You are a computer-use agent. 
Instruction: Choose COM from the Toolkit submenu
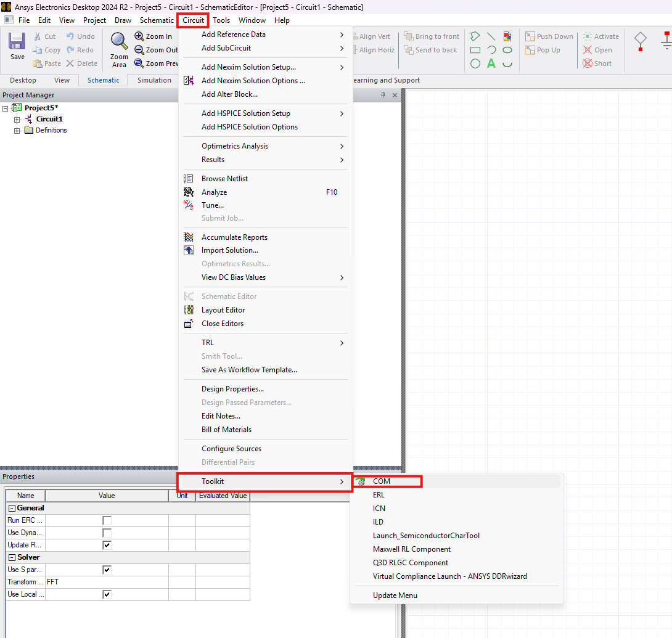point(382,481)
